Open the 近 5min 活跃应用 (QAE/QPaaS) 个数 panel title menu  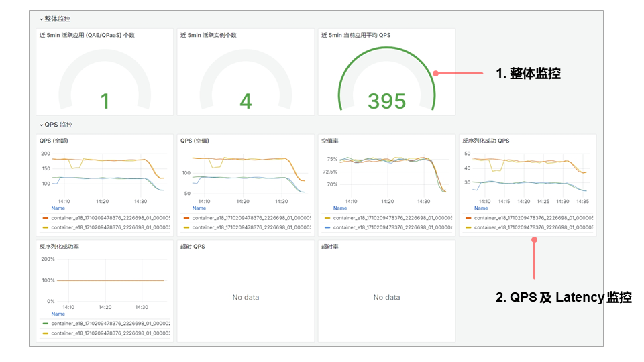pos(87,35)
